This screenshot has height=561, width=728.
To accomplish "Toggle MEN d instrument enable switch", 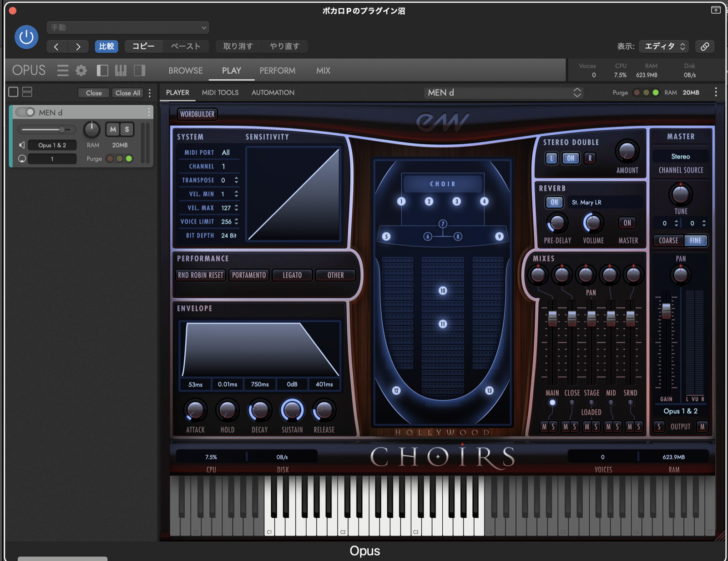I will (25, 112).
